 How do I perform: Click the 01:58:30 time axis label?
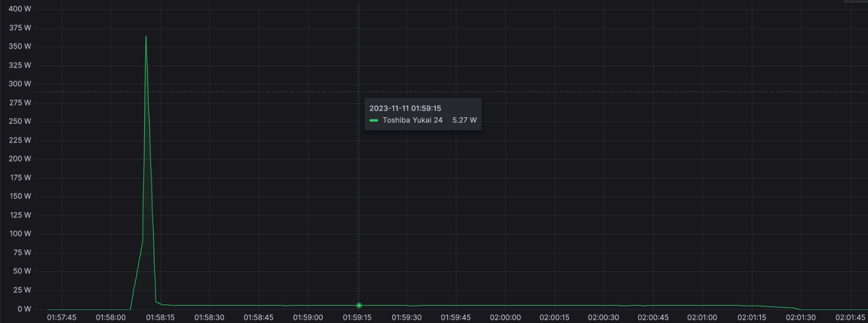coord(209,318)
